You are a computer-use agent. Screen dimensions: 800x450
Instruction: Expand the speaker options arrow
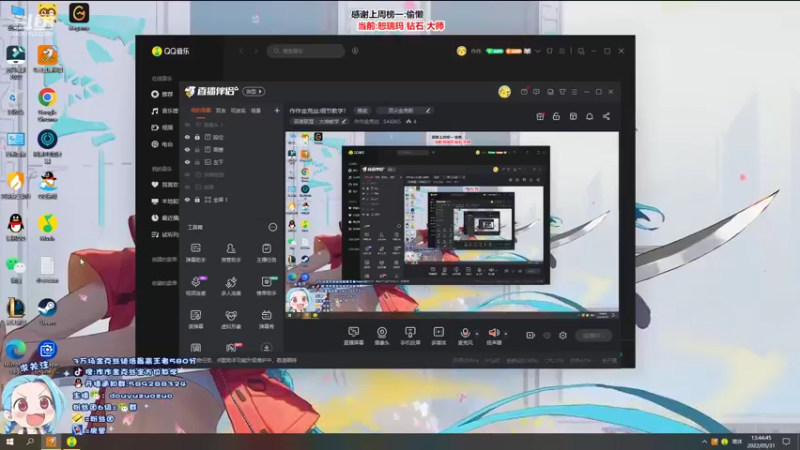(506, 334)
